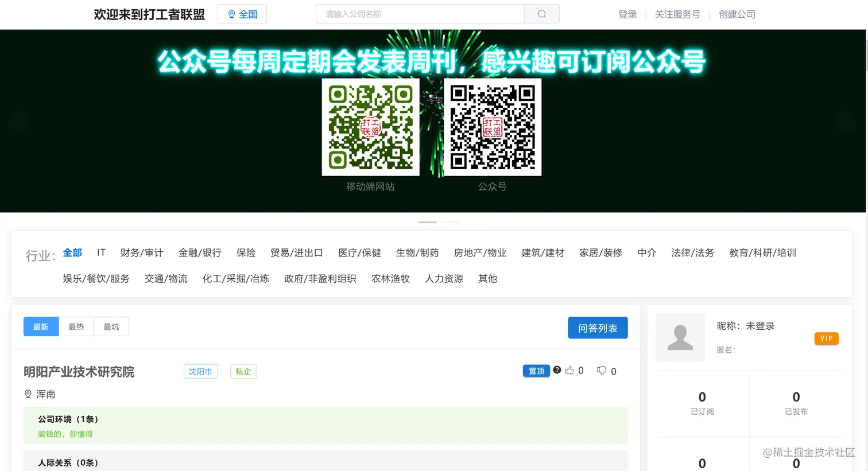
Task: Click the 沈阳市 city tag
Action: [200, 371]
